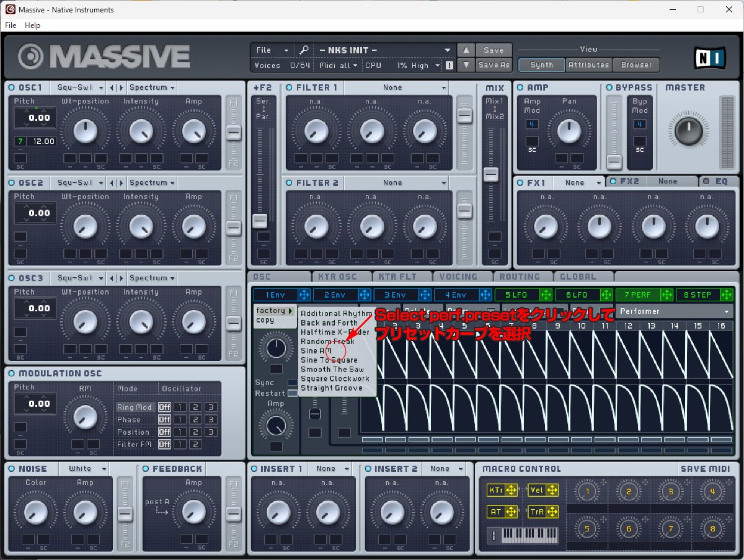Toggle the OSC3 power button
This screenshot has width=744, height=560.
point(12,278)
